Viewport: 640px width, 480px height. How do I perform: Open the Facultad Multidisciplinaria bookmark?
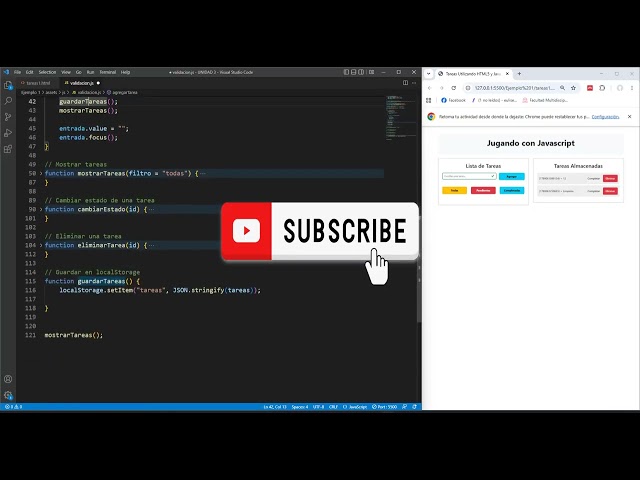(545, 100)
